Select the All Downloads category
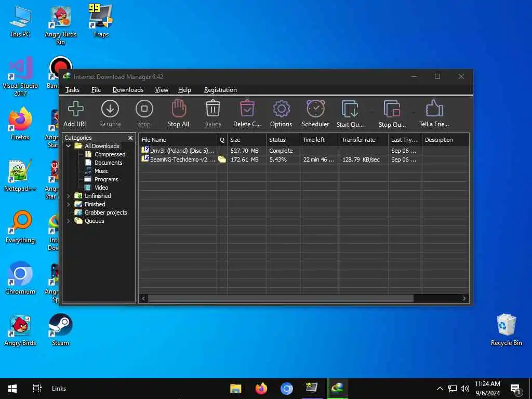532x399 pixels. [x=102, y=146]
